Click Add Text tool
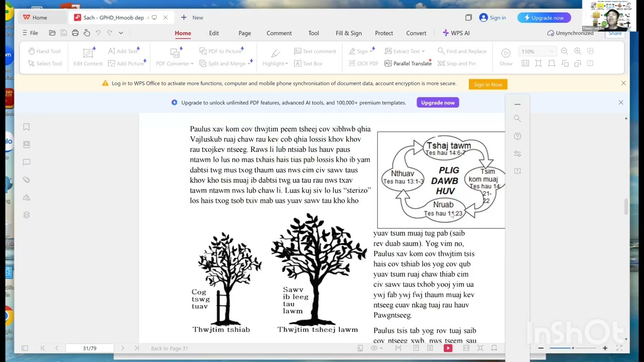 click(x=123, y=51)
